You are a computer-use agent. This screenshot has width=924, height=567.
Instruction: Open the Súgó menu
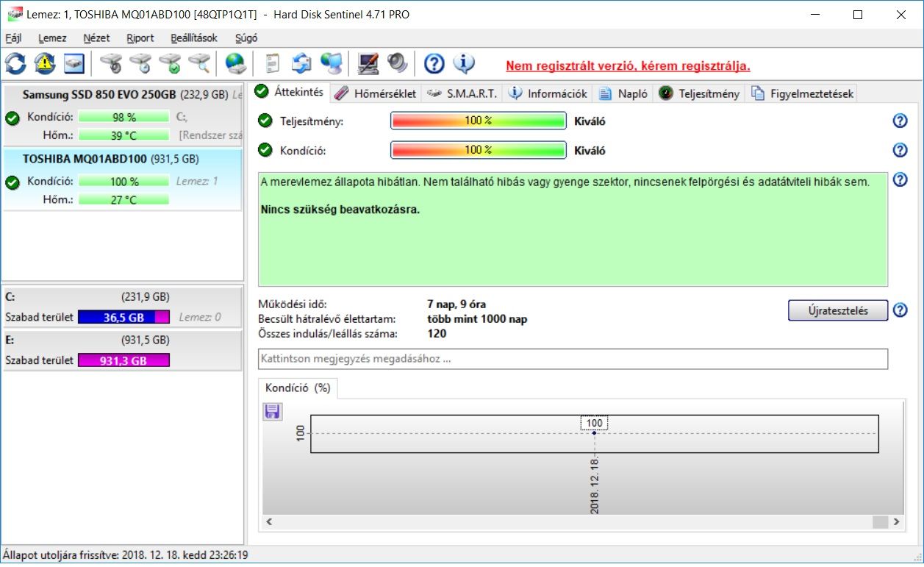[246, 38]
